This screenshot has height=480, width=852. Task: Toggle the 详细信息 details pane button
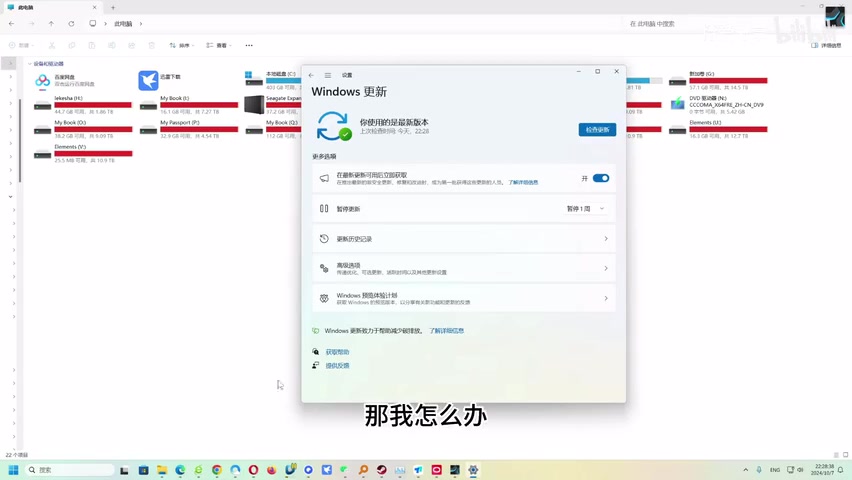[x=826, y=46]
